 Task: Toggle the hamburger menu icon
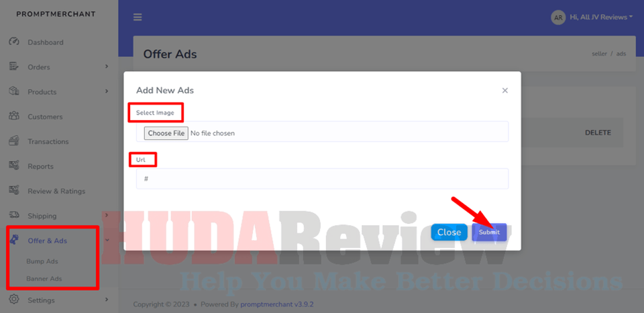coord(138,17)
